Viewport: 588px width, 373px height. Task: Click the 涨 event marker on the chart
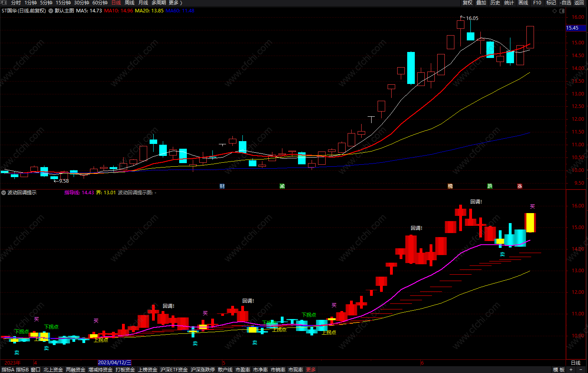point(520,186)
